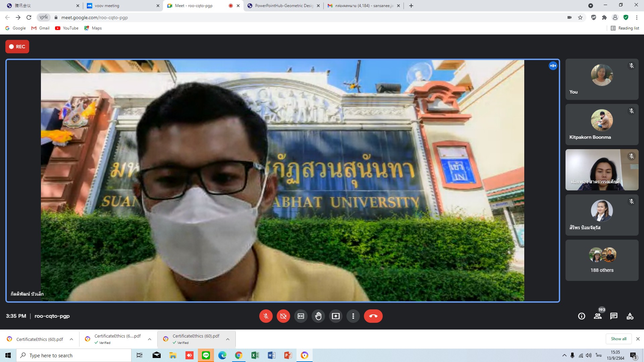This screenshot has height=362, width=644.
Task: Click the speaking indicator on main video
Action: (x=553, y=66)
